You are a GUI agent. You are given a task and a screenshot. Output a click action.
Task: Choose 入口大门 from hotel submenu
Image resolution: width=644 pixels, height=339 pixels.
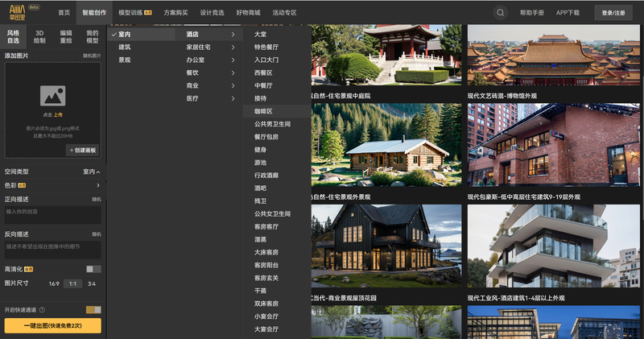266,60
